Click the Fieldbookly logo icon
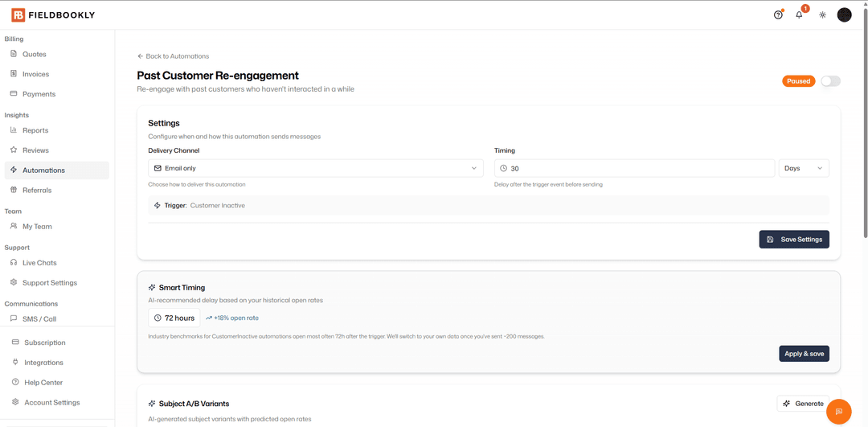This screenshot has height=427, width=868. pyautogui.click(x=18, y=15)
